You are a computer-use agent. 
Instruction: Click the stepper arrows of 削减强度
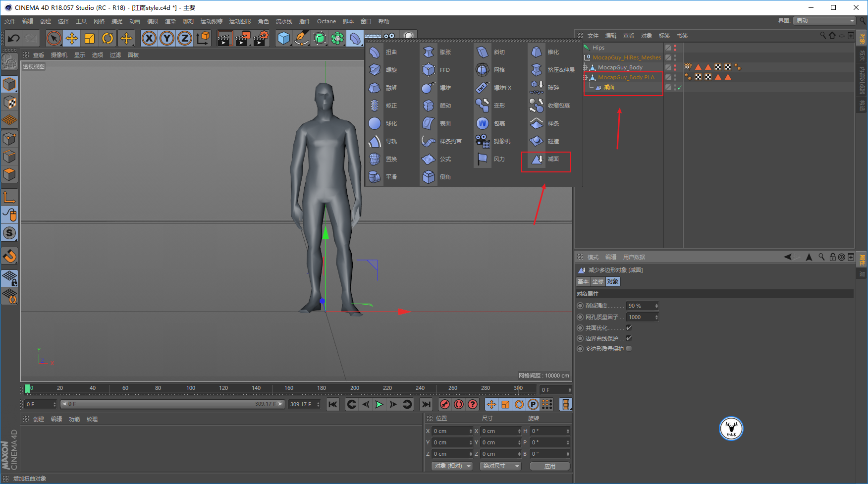[656, 306]
